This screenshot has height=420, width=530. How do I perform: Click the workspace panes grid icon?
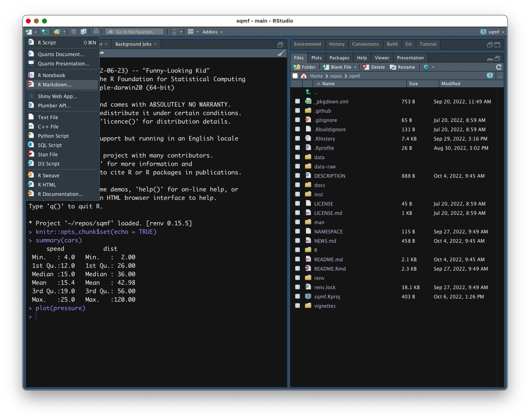(191, 32)
